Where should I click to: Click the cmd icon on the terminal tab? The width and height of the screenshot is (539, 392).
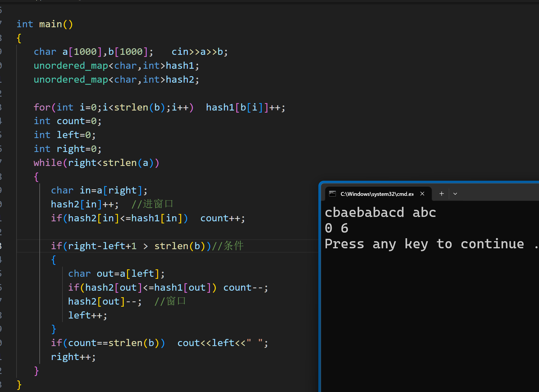pos(332,194)
